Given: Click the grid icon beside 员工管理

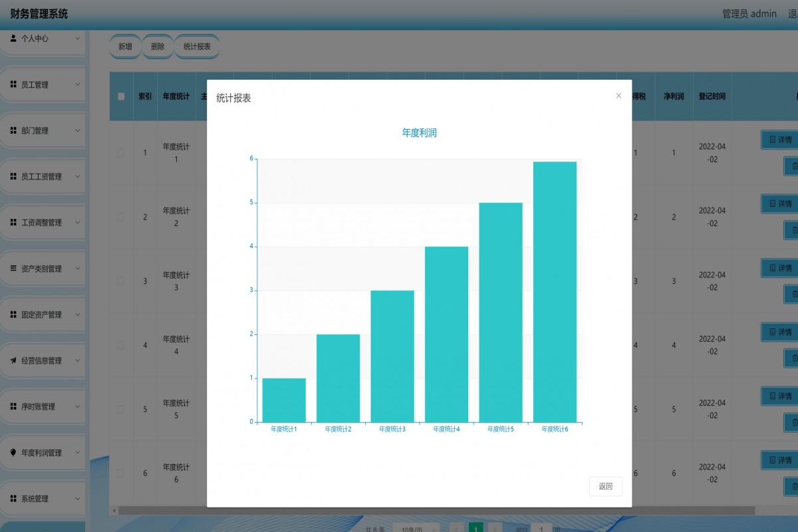Looking at the screenshot, I should pos(13,84).
